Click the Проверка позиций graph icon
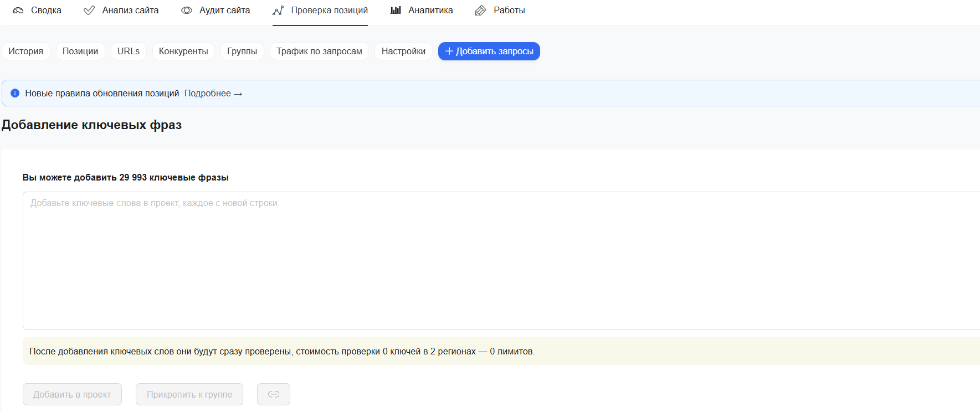The width and height of the screenshot is (980, 412). pyautogui.click(x=278, y=11)
